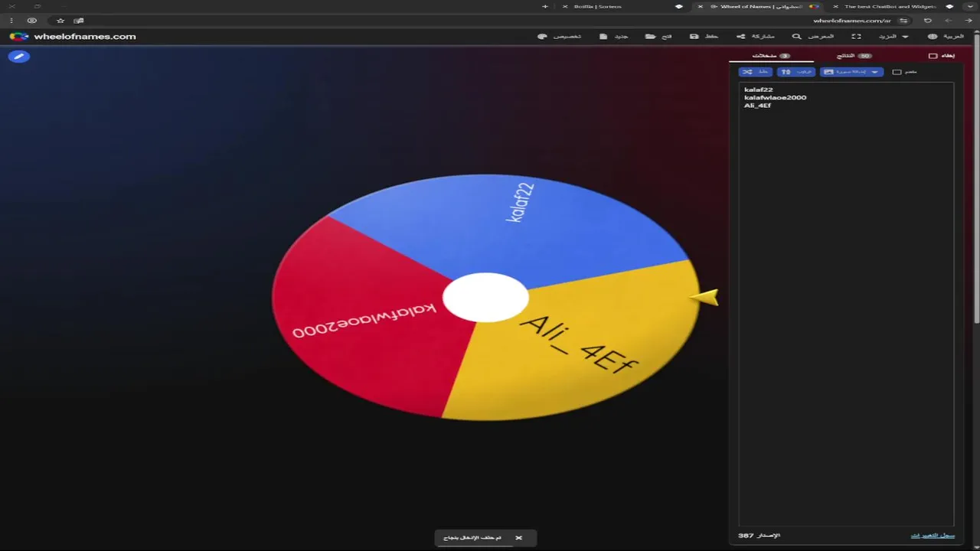Create a new wheel with جديد
Image resolution: width=980 pixels, height=551 pixels.
614,36
